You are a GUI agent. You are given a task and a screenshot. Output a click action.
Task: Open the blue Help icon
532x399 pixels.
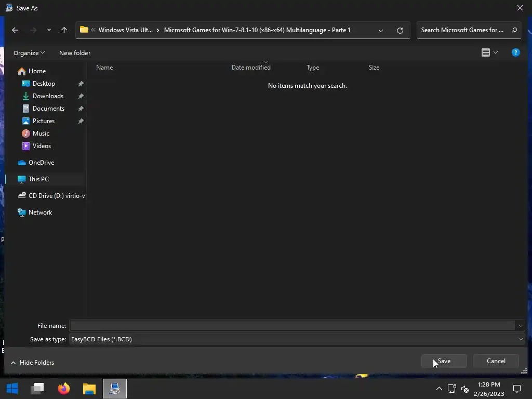point(515,52)
